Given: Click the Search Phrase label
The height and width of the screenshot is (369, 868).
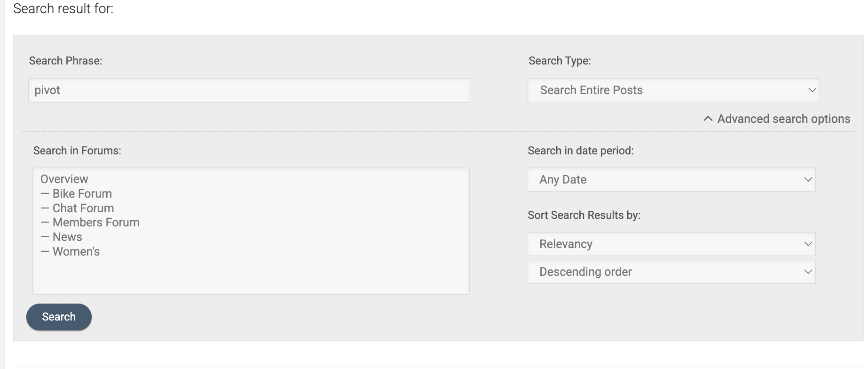Looking at the screenshot, I should pyautogui.click(x=65, y=61).
